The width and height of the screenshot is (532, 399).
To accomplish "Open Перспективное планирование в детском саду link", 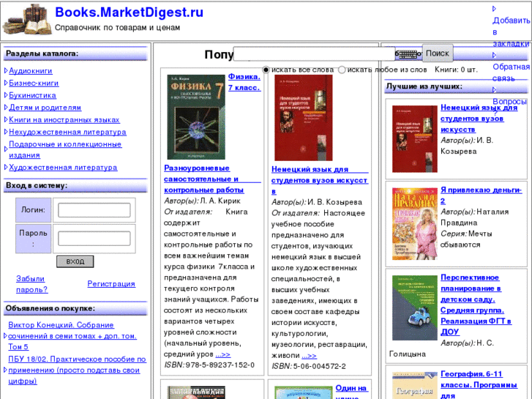I will [x=476, y=305].
